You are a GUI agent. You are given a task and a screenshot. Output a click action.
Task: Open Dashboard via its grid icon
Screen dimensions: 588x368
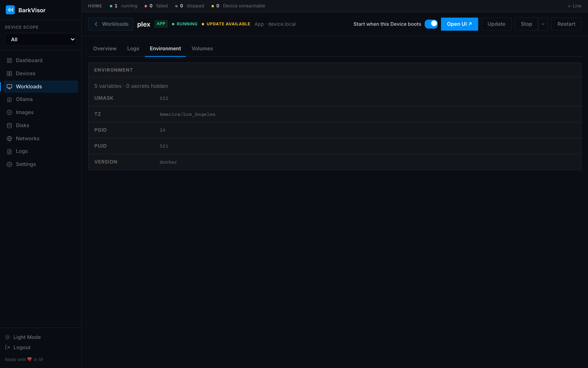(x=9, y=60)
